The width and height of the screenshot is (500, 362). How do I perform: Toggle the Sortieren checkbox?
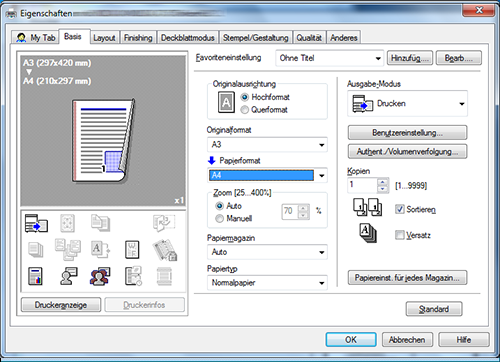click(399, 209)
